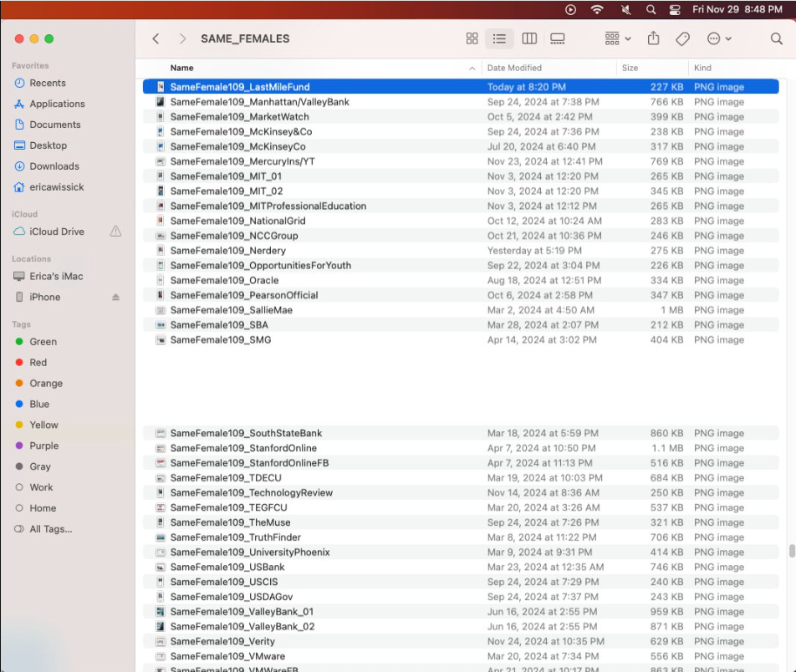Viewport: 796px width, 672px height.
Task: Select SameFemale109_LastMileFund file
Action: click(461, 87)
